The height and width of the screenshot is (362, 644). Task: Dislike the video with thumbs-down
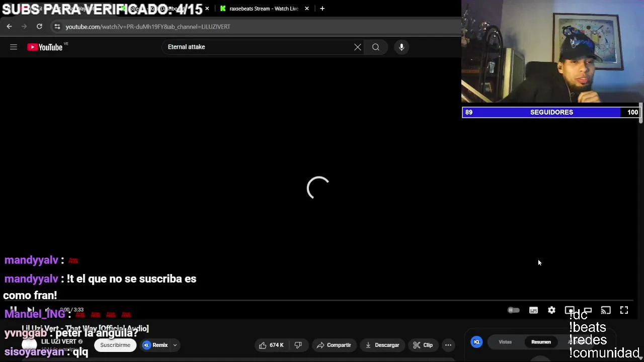tap(298, 345)
